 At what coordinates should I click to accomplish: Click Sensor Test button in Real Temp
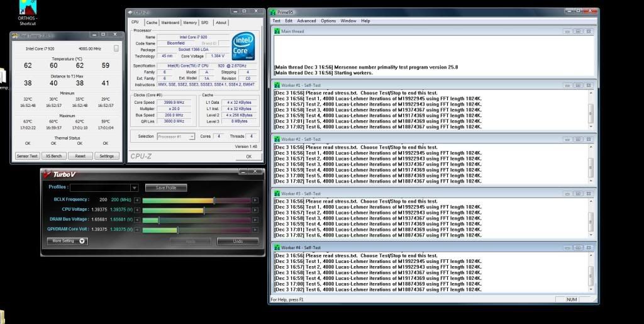tap(28, 156)
